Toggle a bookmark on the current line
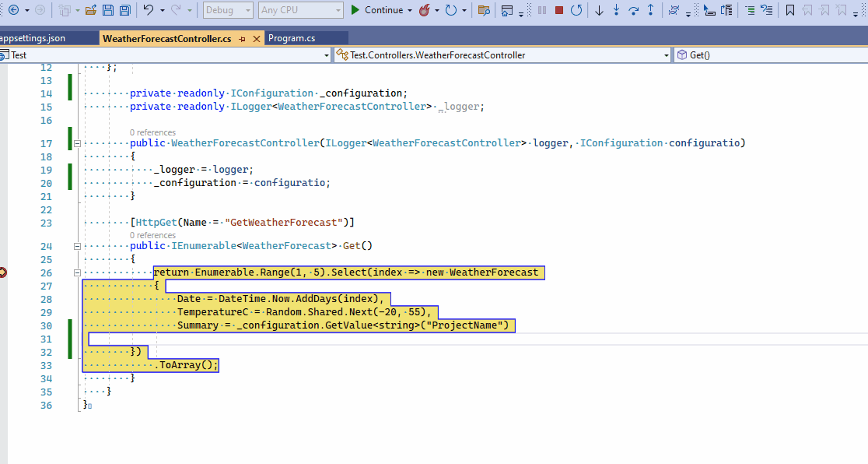The height and width of the screenshot is (464, 868). pyautogui.click(x=789, y=10)
